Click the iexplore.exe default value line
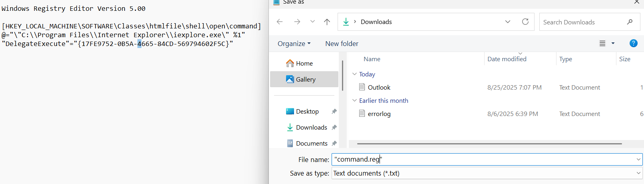644x184 pixels. [x=123, y=35]
